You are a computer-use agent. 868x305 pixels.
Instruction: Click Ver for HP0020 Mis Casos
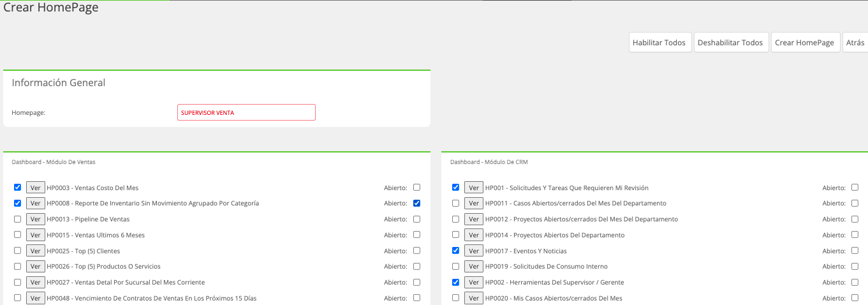pyautogui.click(x=474, y=298)
